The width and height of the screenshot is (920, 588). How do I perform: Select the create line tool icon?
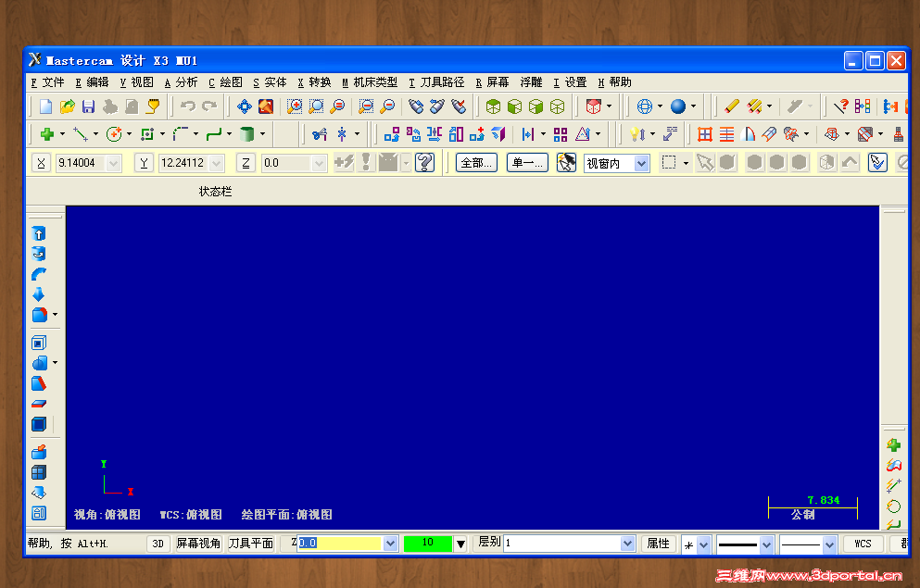81,134
